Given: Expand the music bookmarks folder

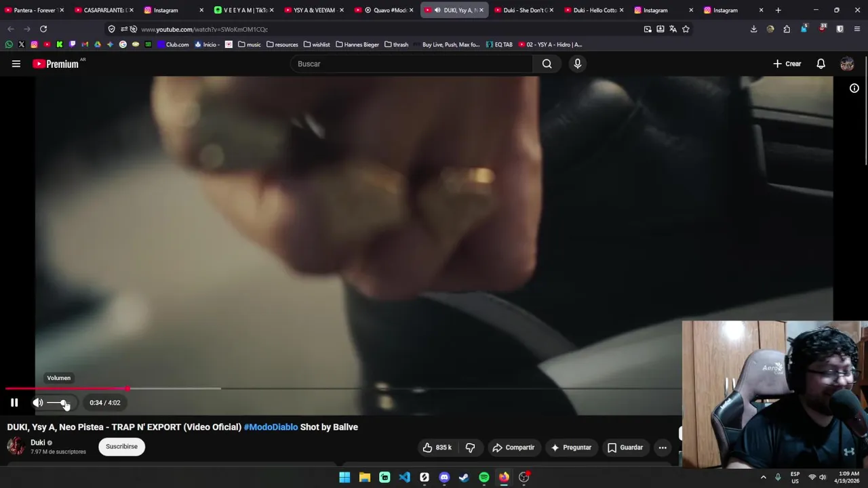Looking at the screenshot, I should pos(249,45).
